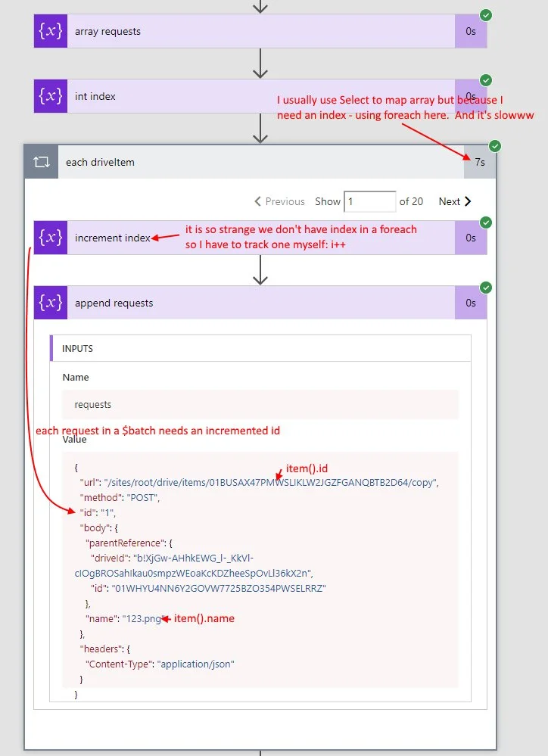Go to Previous loop iteration

pos(279,201)
